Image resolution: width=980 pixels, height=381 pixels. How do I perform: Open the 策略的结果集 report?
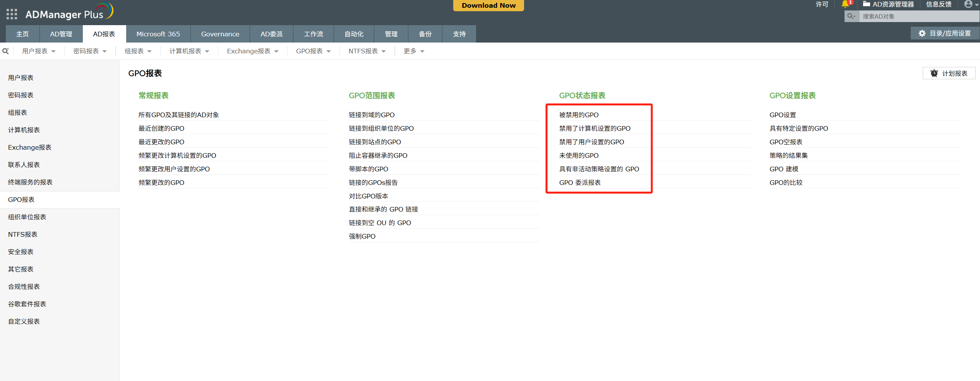coord(788,155)
